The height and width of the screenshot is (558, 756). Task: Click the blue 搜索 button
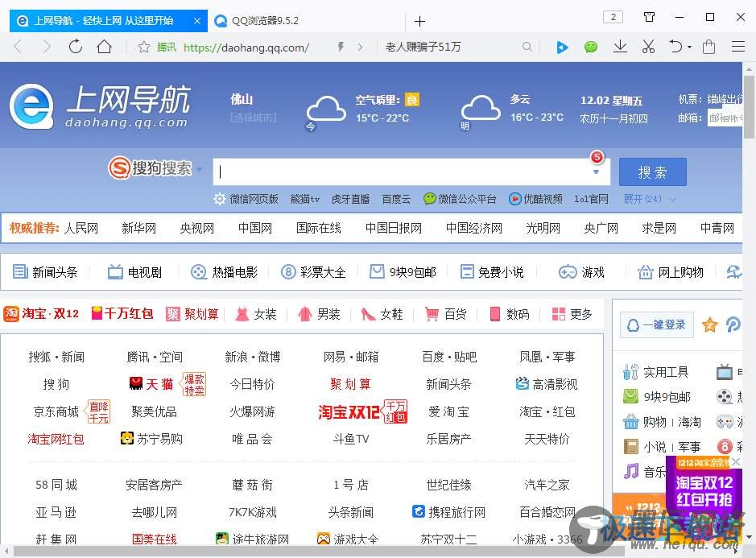click(x=652, y=172)
